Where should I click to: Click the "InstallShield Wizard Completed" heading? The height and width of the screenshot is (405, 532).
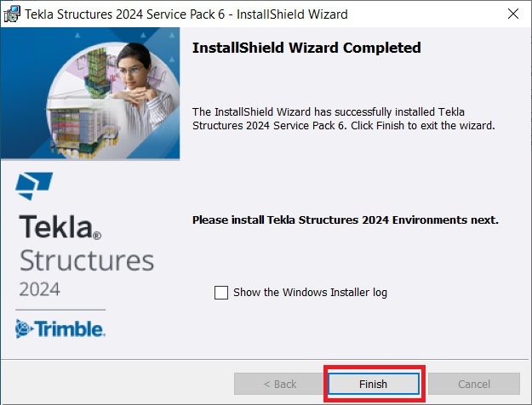click(306, 48)
